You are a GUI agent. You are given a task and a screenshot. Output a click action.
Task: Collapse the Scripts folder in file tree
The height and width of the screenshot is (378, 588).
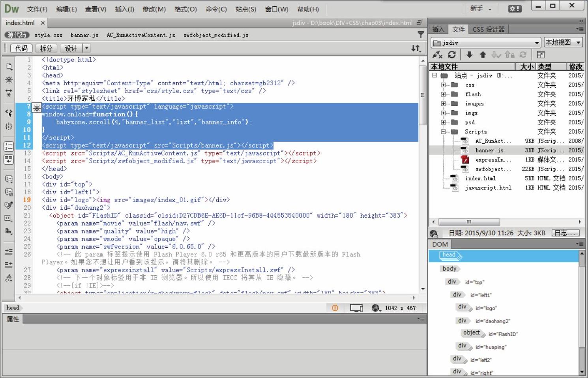coord(444,132)
